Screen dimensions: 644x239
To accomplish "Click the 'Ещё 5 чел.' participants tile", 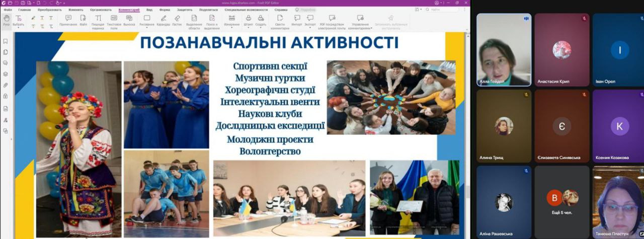I will (562, 202).
